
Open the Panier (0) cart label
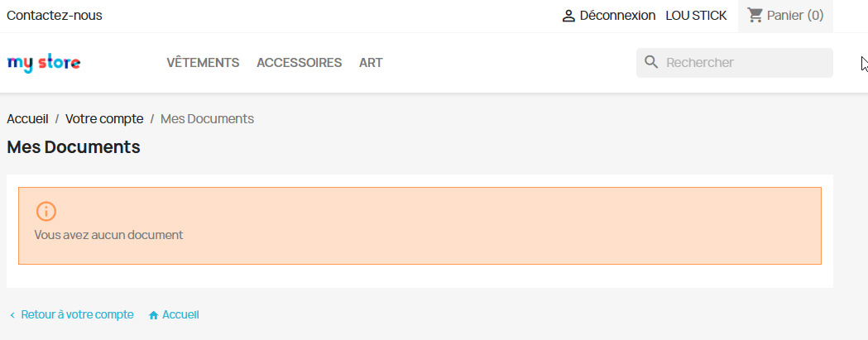click(x=795, y=16)
